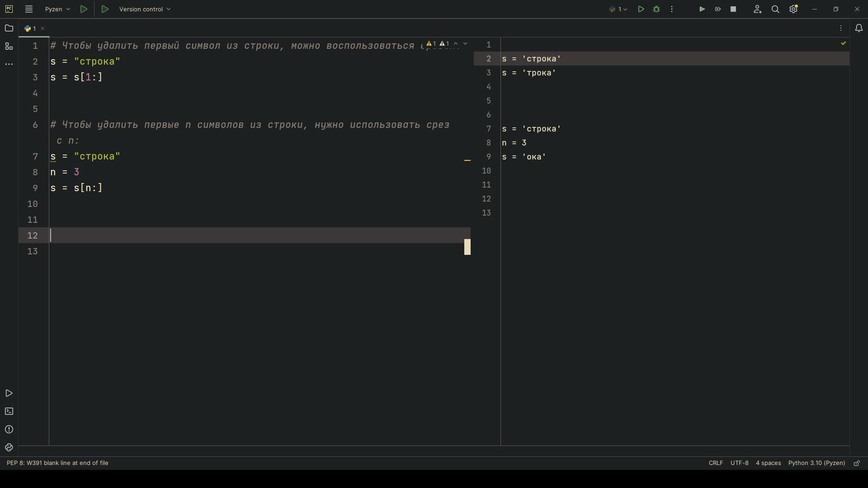Click comment on line 6 about n symbols
This screenshot has height=488, width=868.
click(250, 125)
